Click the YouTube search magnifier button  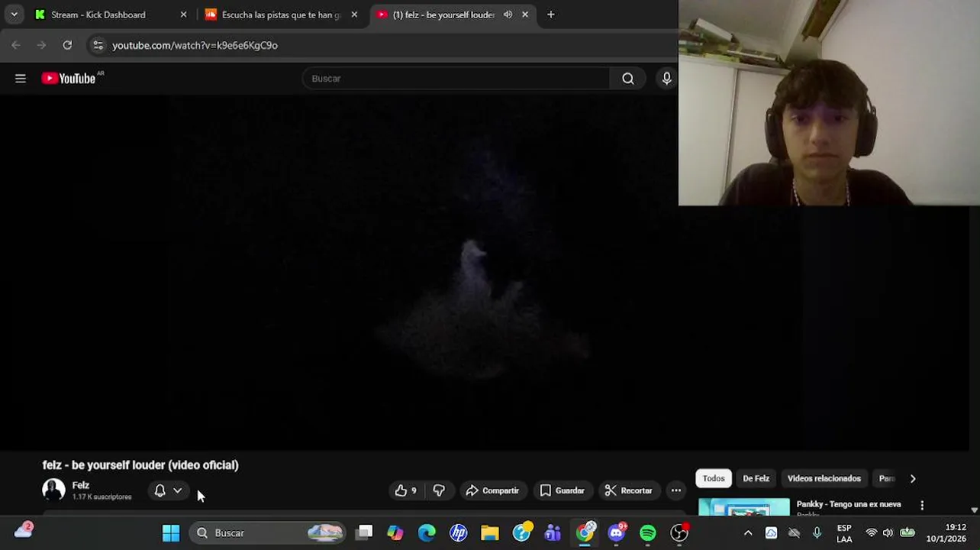[x=627, y=78]
